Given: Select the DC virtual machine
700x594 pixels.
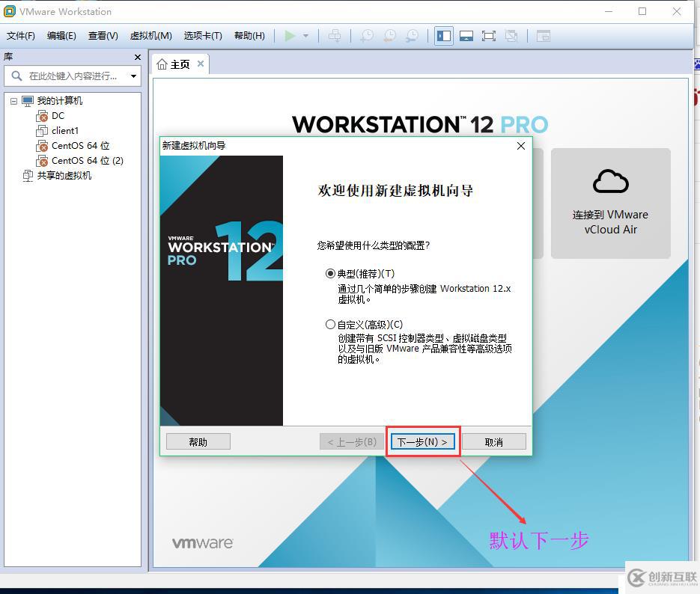Looking at the screenshot, I should pos(58,116).
